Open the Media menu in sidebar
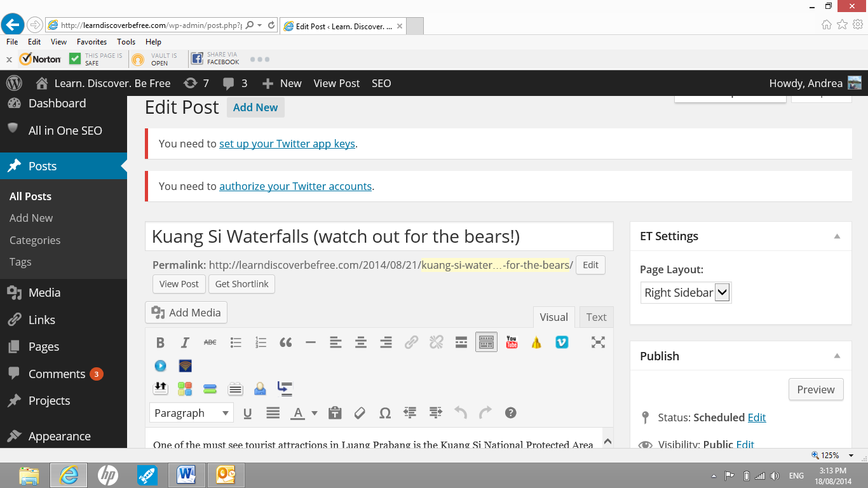The width and height of the screenshot is (868, 488). click(44, 293)
